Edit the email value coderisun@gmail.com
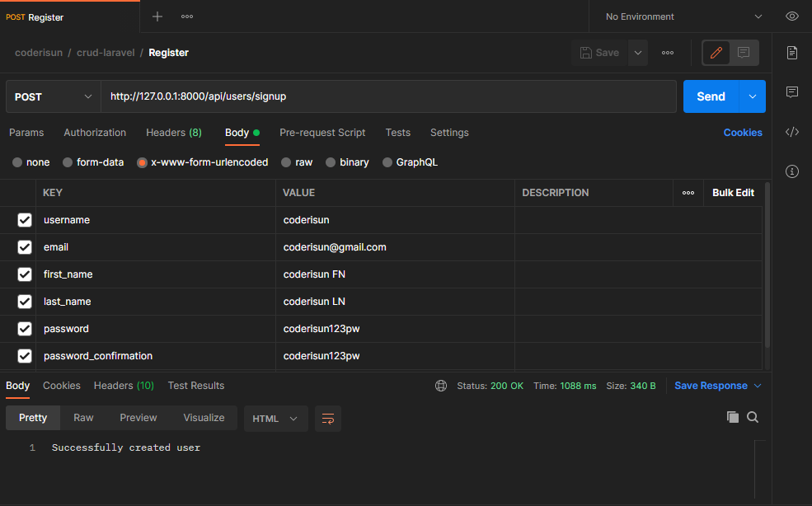This screenshot has height=506, width=812. coord(335,247)
